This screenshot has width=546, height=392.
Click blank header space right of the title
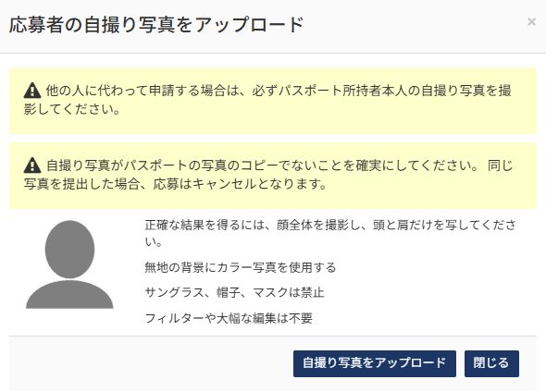[415, 25]
